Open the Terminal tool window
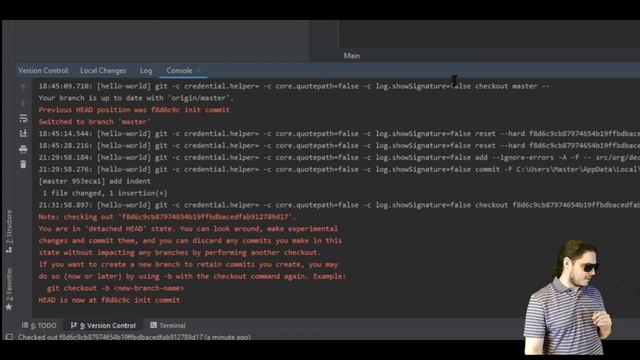Screen dimensions: 640x360 (168, 325)
